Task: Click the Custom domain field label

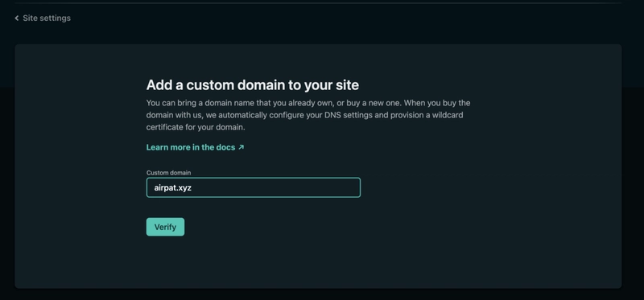Action: [x=168, y=173]
